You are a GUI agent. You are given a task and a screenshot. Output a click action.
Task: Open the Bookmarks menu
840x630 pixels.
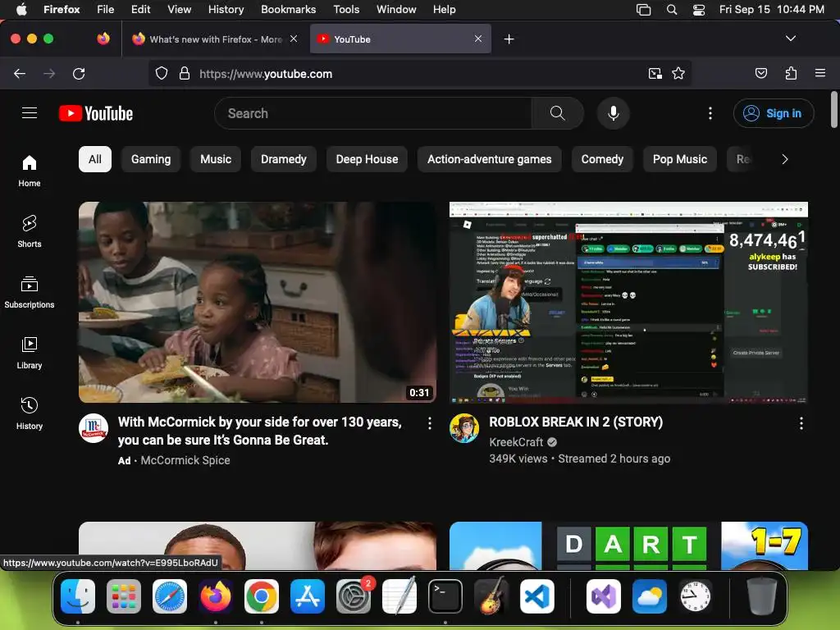[x=288, y=10]
